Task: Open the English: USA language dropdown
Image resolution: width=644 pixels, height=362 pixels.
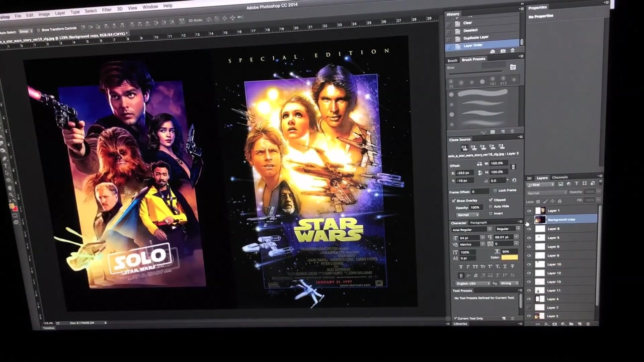Action: pyautogui.click(x=473, y=283)
